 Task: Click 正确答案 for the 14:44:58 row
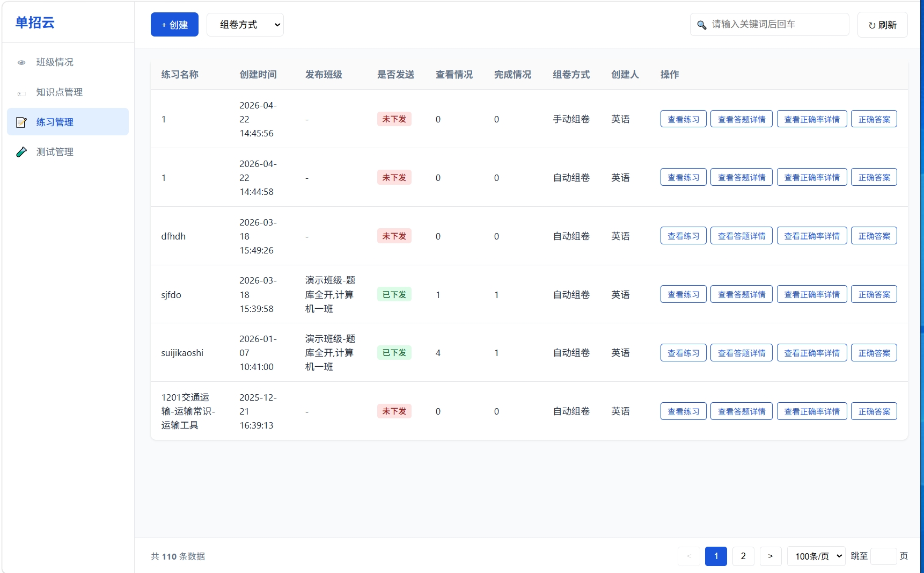pyautogui.click(x=874, y=177)
